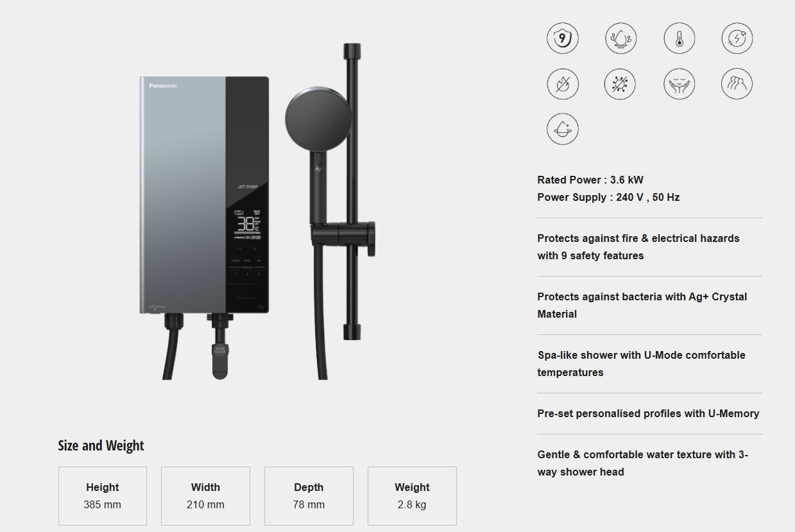Click the Height 385 mm box
Viewport: 795px width, 532px height.
tap(103, 496)
